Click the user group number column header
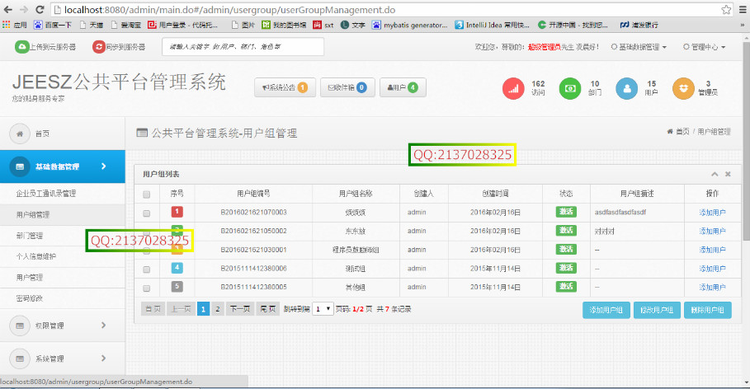750x389 pixels. coord(254,193)
